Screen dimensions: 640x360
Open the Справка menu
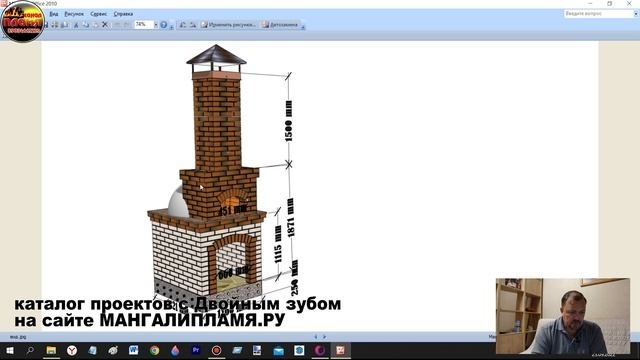[x=123, y=14]
